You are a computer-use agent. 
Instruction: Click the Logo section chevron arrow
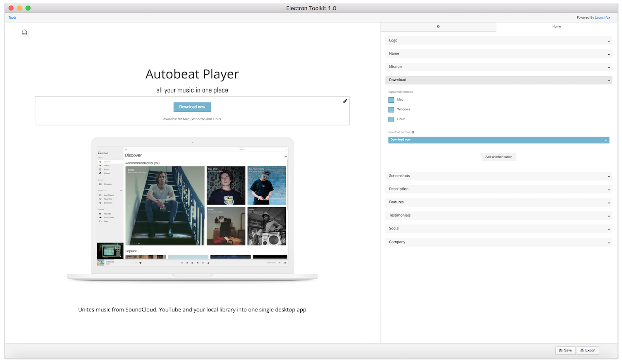609,41
